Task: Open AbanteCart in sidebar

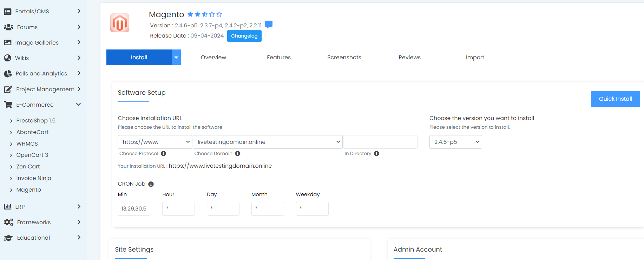Action: (32, 132)
